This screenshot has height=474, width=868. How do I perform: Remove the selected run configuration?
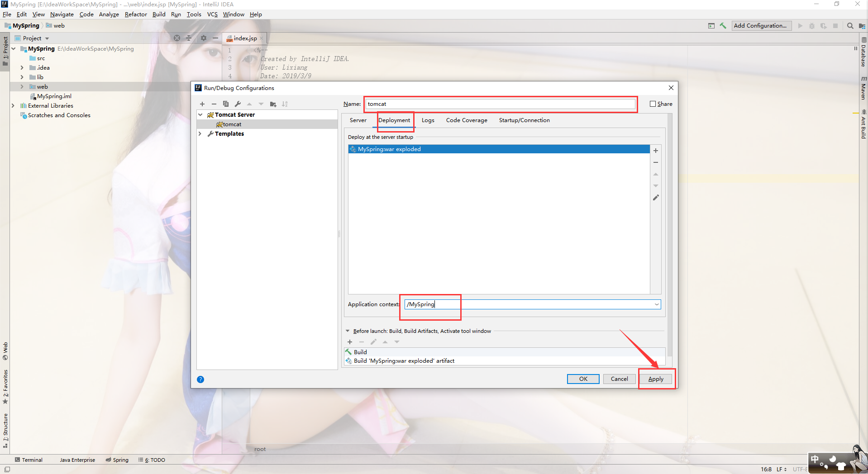[x=214, y=104]
